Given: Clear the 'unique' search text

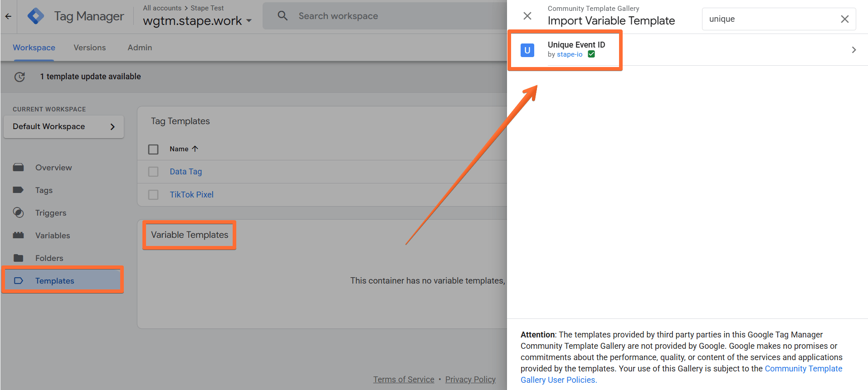Looking at the screenshot, I should 844,19.
